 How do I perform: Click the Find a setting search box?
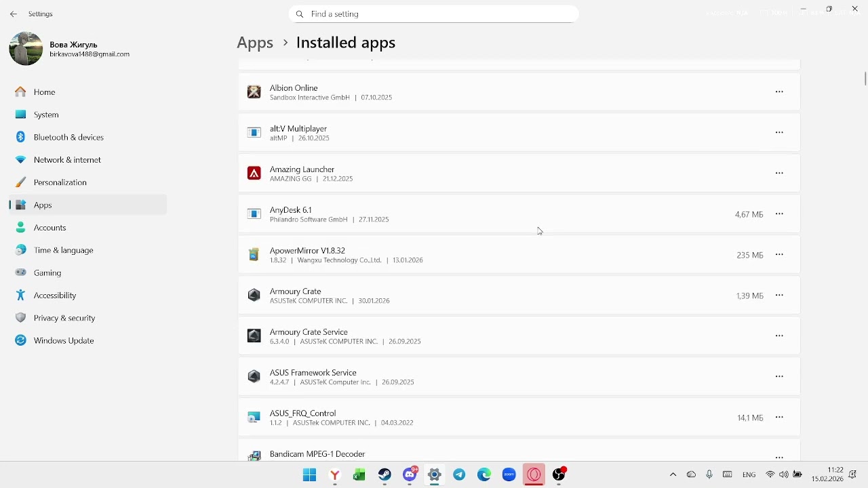[x=434, y=14]
